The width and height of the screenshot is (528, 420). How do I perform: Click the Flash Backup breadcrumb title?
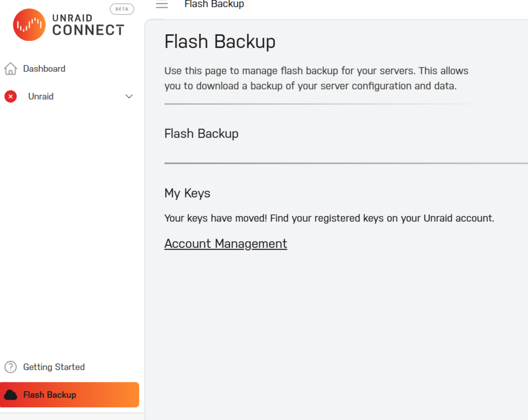(214, 4)
